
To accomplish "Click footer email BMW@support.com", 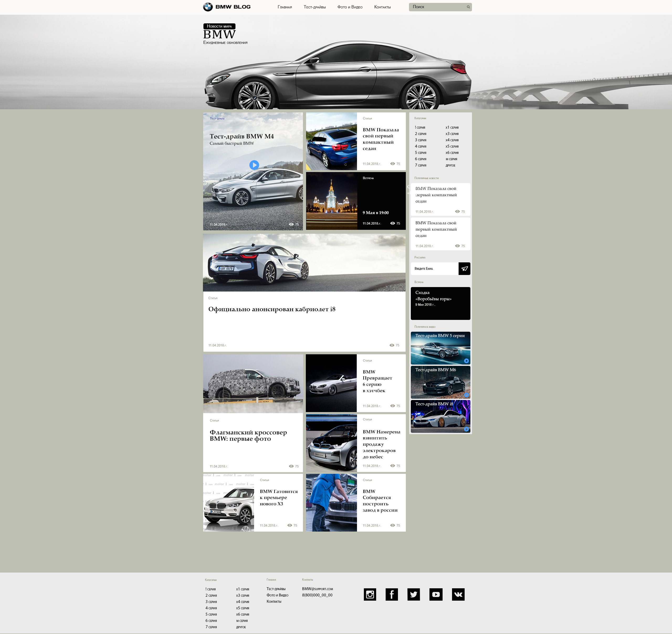I will point(317,589).
